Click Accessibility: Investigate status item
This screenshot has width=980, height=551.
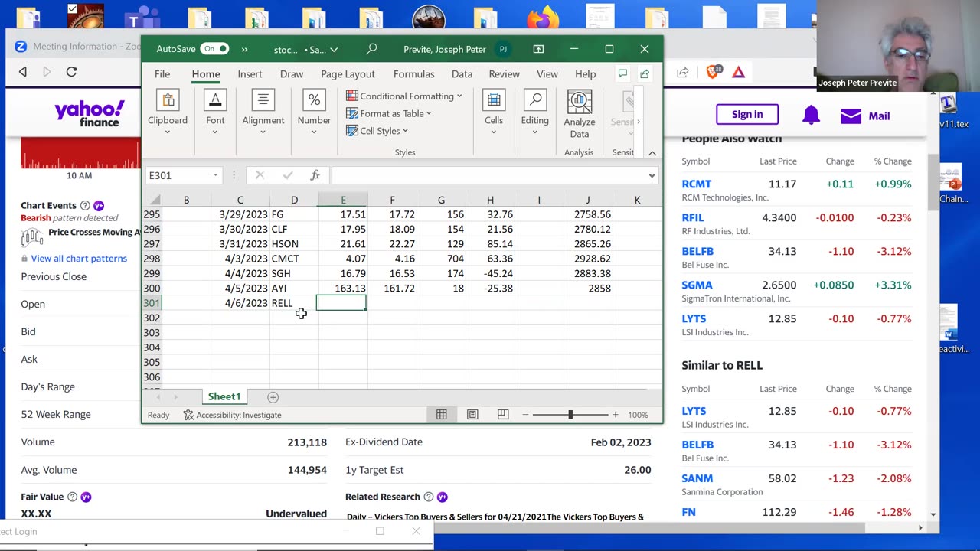coord(232,415)
